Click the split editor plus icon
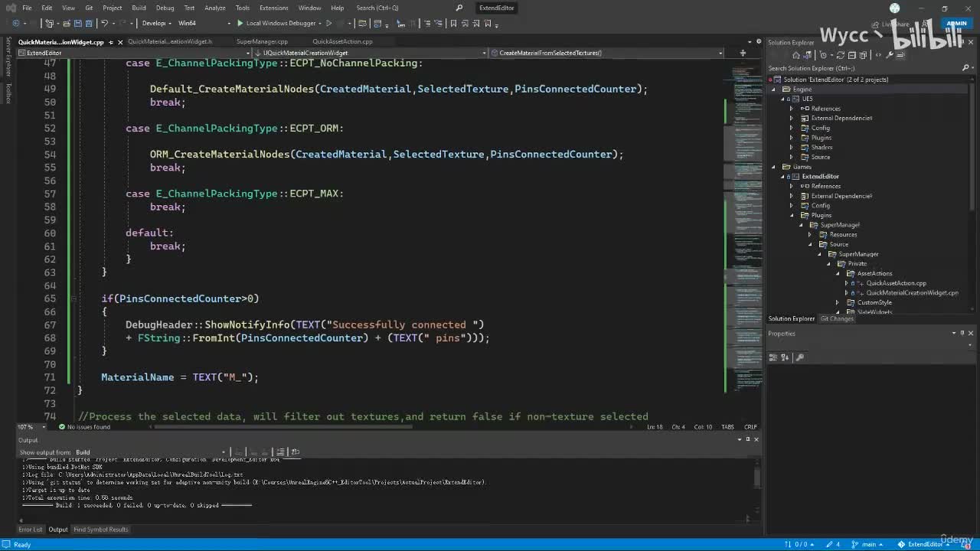This screenshot has height=551, width=980. point(742,53)
